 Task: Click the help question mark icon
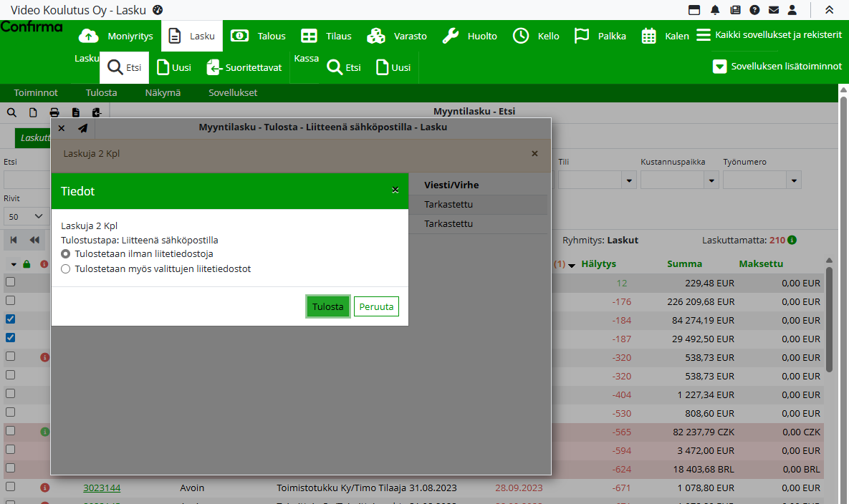(754, 10)
